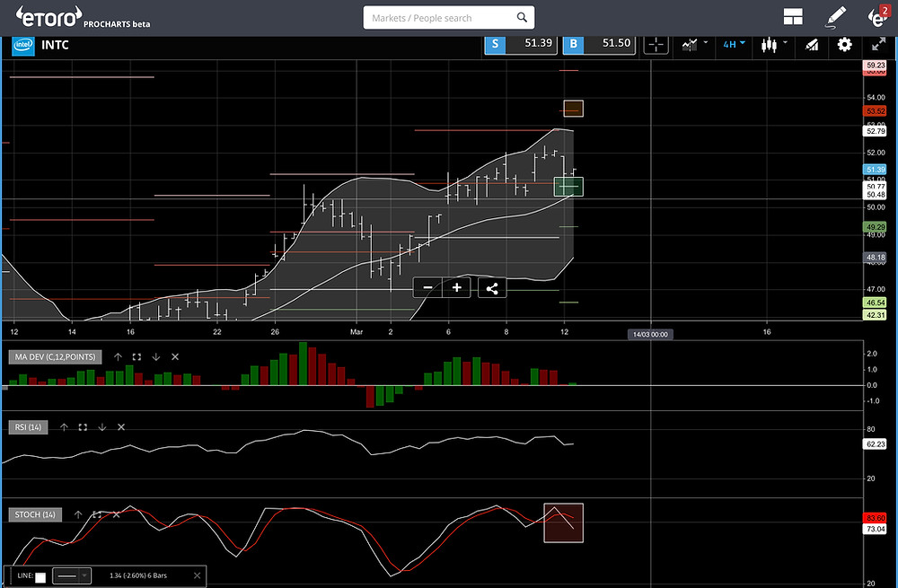Click the search magnifier icon
The height and width of the screenshot is (588, 898).
[x=522, y=17]
